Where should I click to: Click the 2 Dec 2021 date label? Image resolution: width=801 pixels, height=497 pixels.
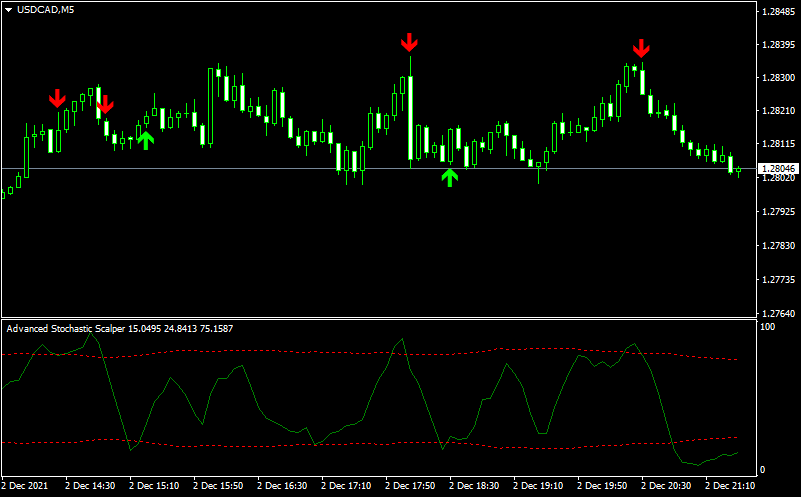pos(24,486)
